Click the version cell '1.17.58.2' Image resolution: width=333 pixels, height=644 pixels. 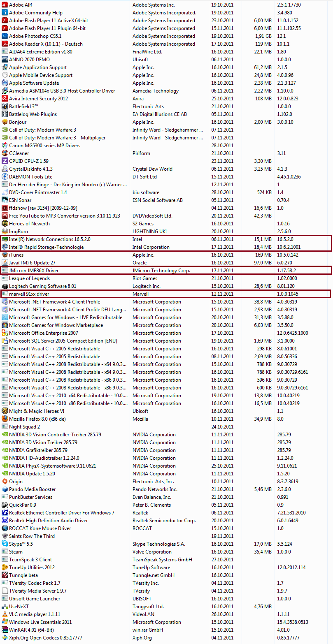(x=286, y=271)
